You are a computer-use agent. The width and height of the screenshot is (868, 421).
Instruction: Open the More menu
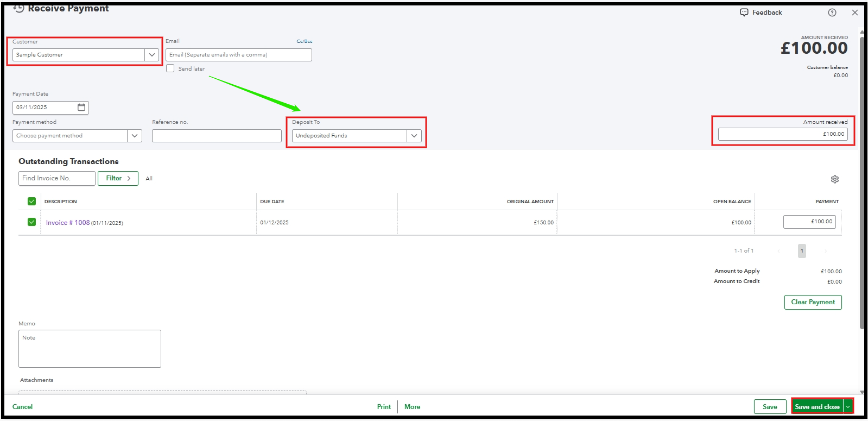pos(412,407)
